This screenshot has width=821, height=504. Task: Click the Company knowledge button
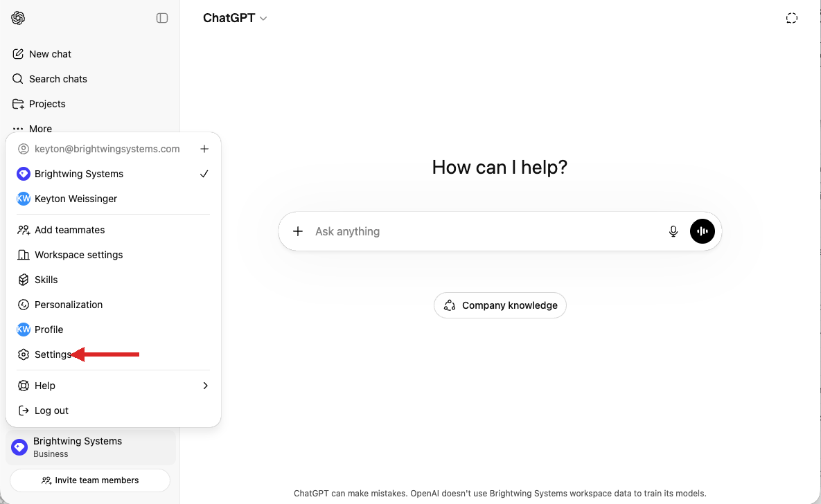[x=500, y=305]
